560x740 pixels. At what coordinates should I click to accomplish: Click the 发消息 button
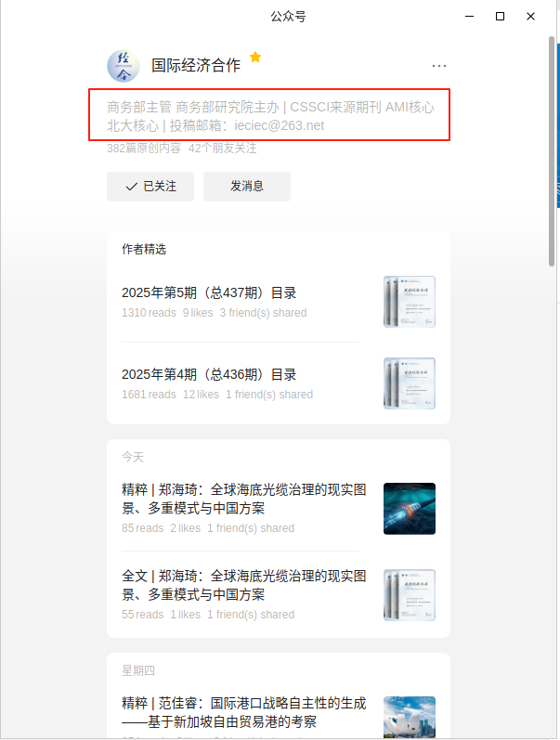[247, 187]
